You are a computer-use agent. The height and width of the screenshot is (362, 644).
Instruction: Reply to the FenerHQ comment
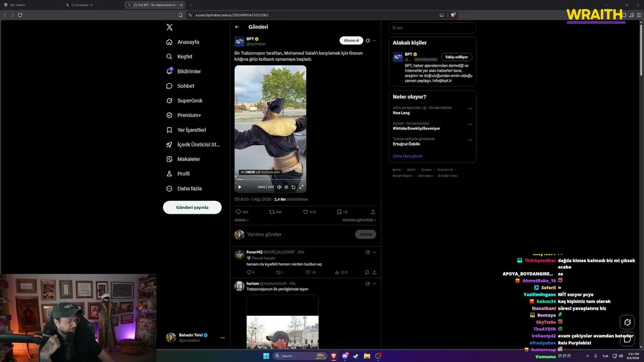[249, 273]
